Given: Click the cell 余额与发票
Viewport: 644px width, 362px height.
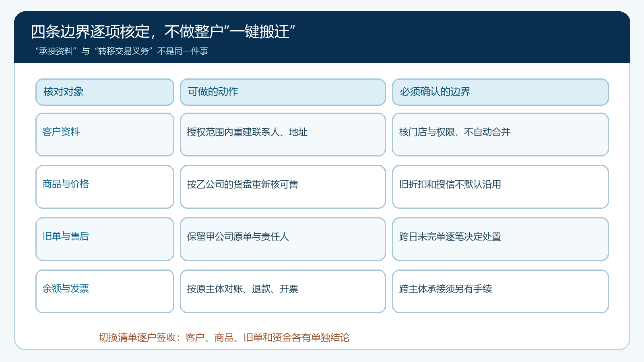Looking at the screenshot, I should coord(105,291).
